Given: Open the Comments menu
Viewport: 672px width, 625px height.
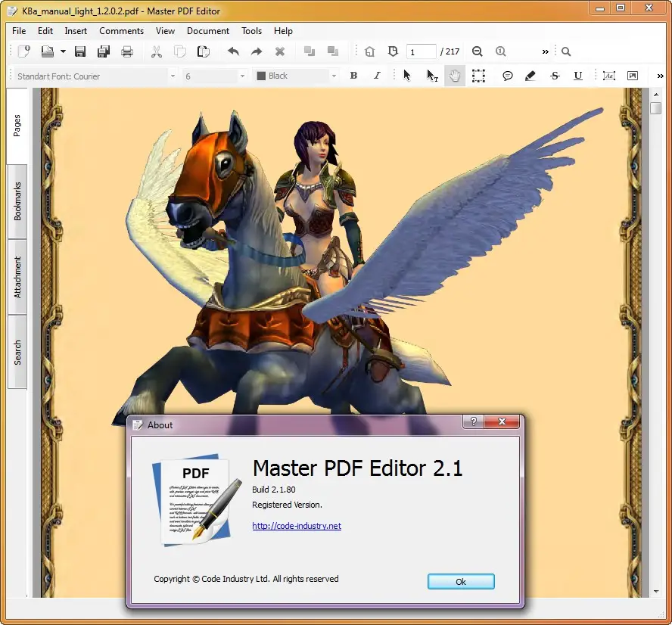Looking at the screenshot, I should (121, 31).
